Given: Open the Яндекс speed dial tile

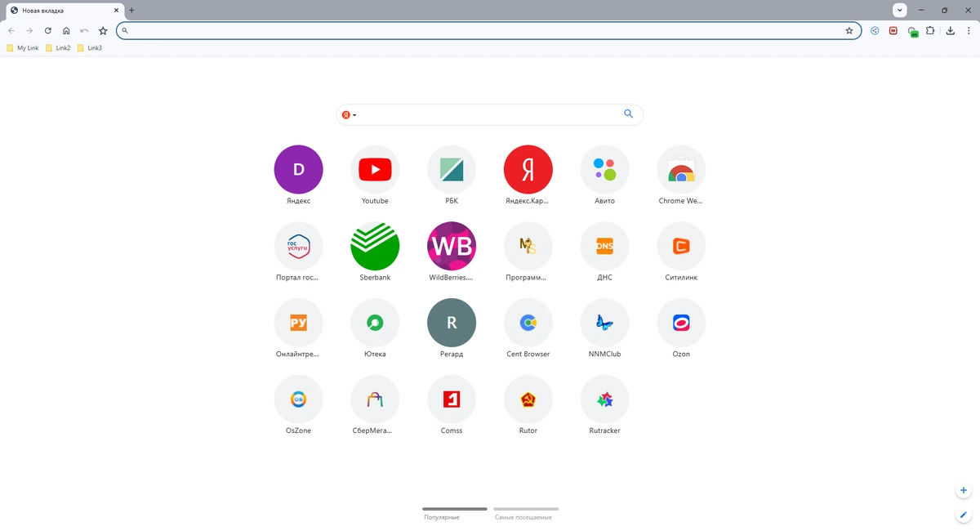Looking at the screenshot, I should (298, 170).
